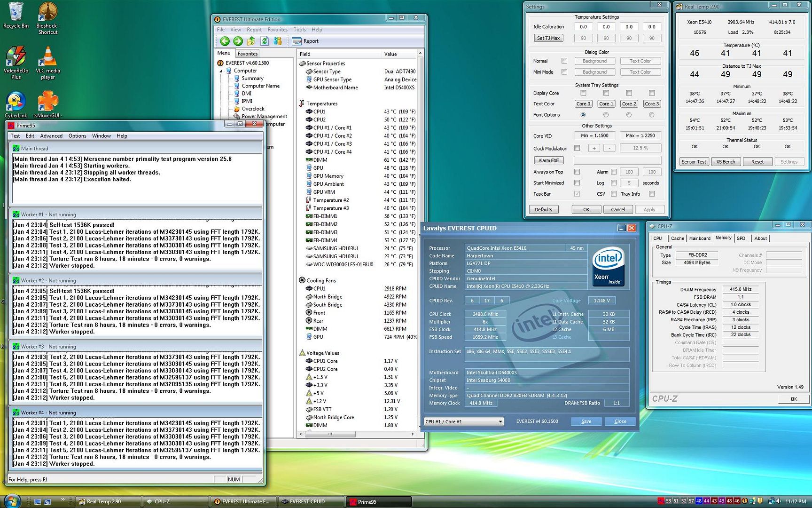The height and width of the screenshot is (508, 812).
Task: Open the tsMuxerGUI desktop icon
Action: 48,104
